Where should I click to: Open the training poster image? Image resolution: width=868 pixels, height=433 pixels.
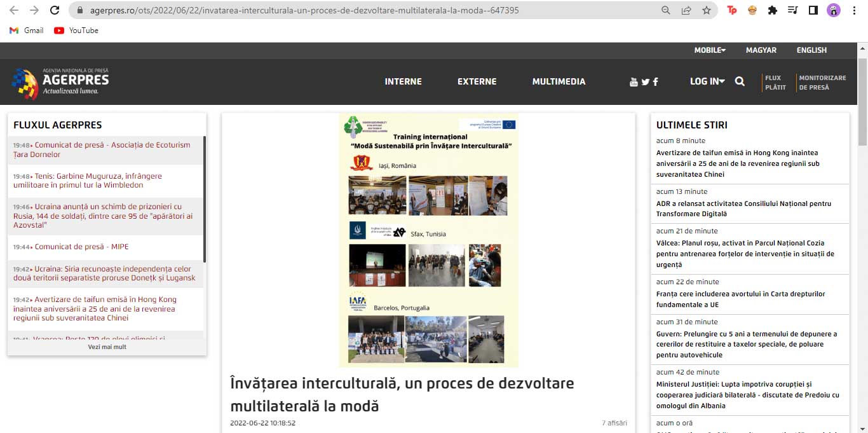click(x=428, y=240)
